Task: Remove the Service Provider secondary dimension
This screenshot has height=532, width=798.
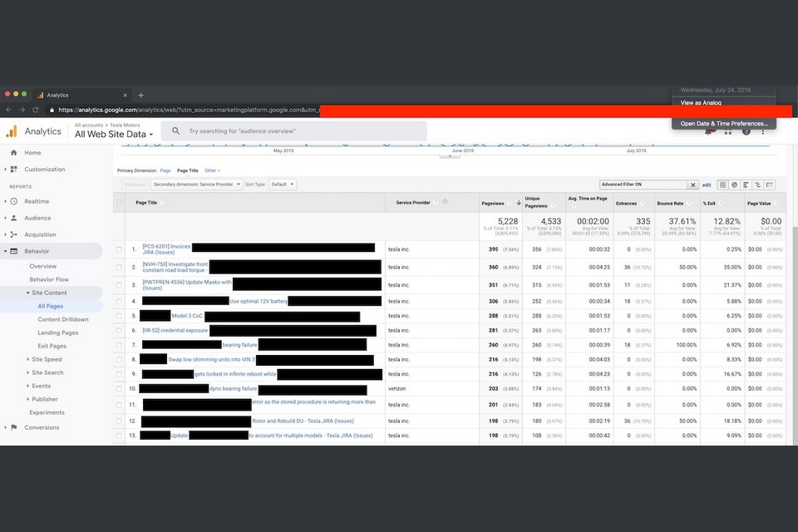Action: [445, 202]
